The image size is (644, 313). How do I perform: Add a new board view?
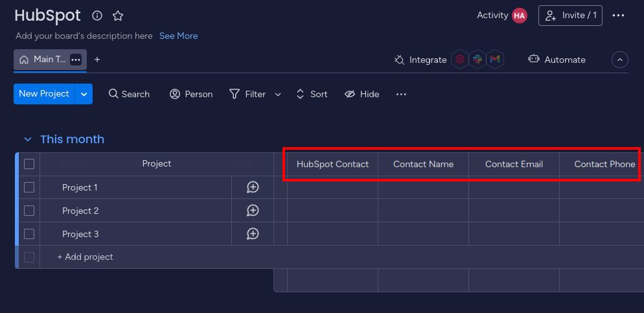(x=97, y=60)
